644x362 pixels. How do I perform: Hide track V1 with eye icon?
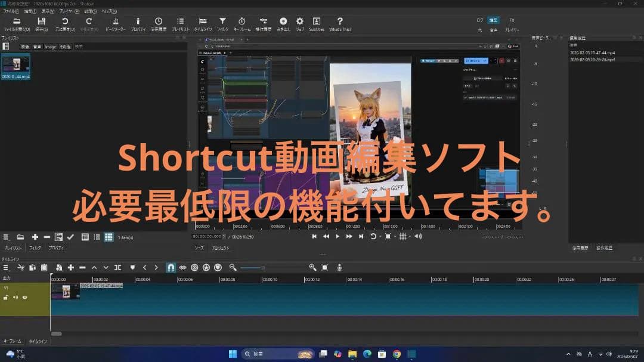(24, 297)
